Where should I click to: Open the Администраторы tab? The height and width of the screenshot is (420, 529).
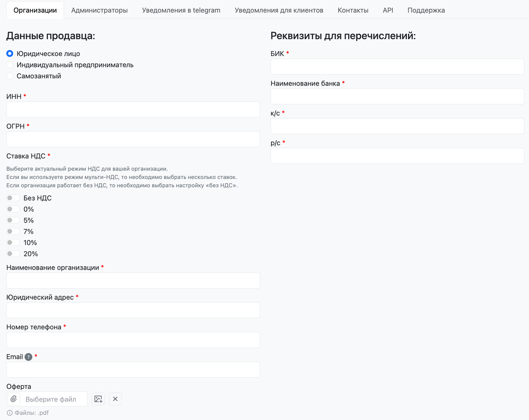pos(99,10)
